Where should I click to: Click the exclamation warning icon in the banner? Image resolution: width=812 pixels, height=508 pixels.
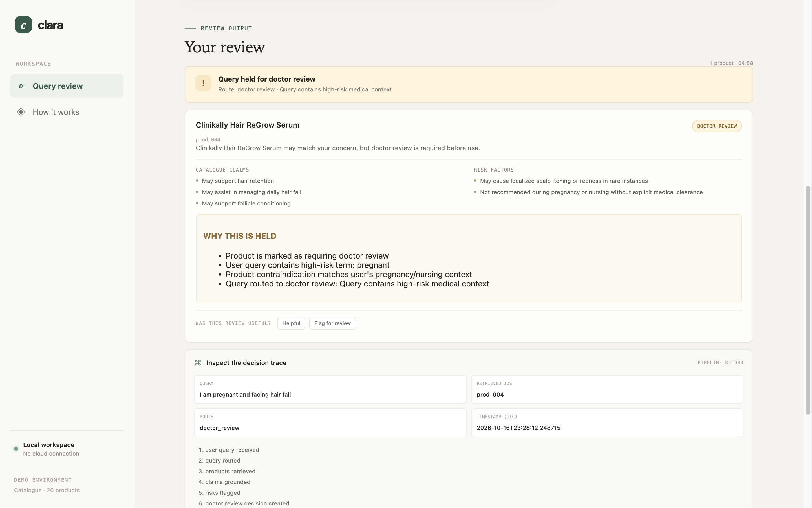point(203,83)
